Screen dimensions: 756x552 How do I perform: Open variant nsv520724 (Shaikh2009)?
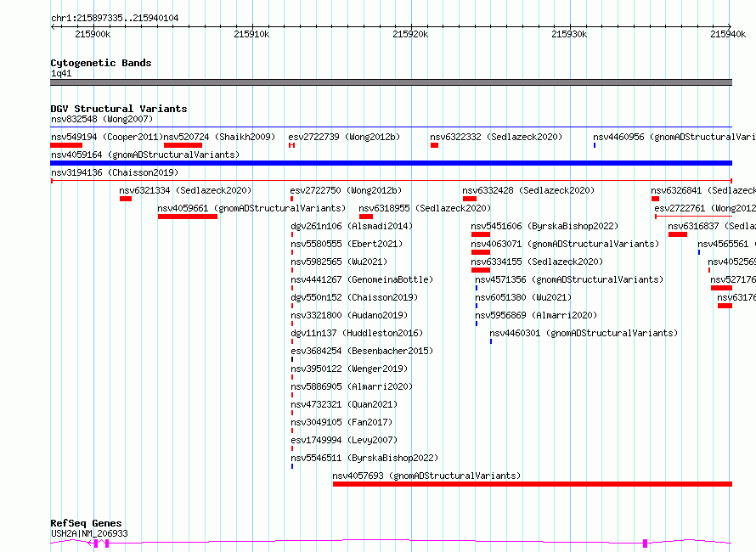219,137
